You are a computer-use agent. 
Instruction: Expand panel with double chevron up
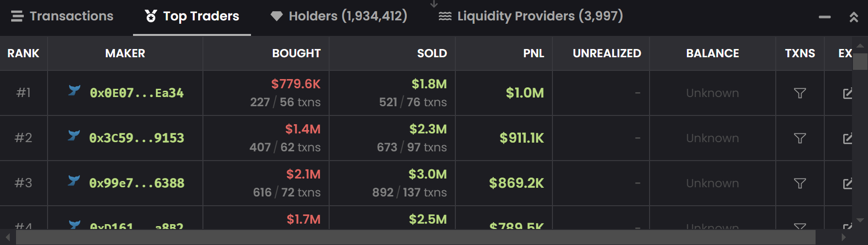point(853,17)
